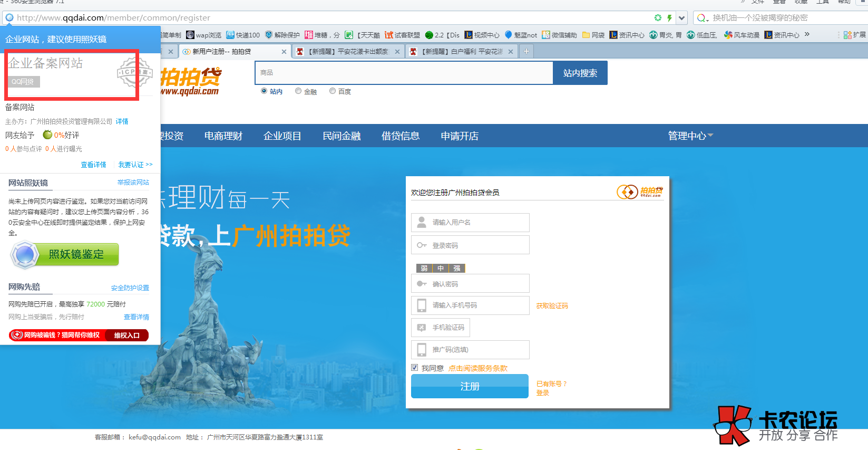Viewport: 868px width, 450px height.
Task: Focus the 确认密码 field
Action: [470, 283]
